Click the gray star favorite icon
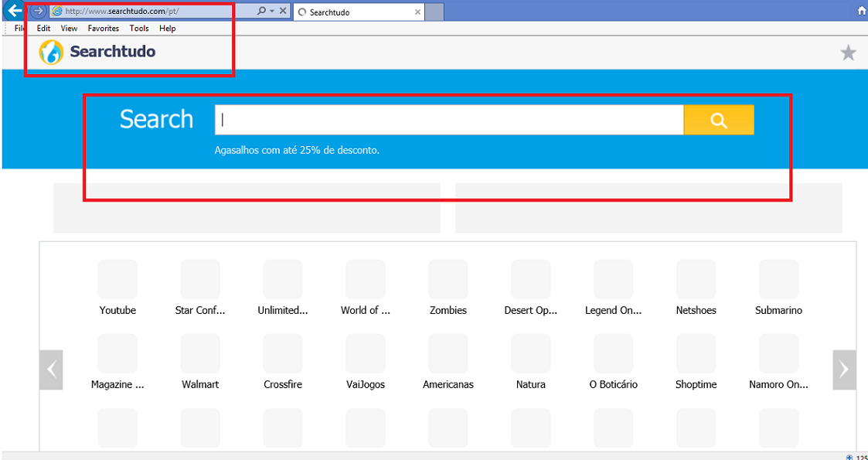The width and height of the screenshot is (868, 460). tap(848, 53)
